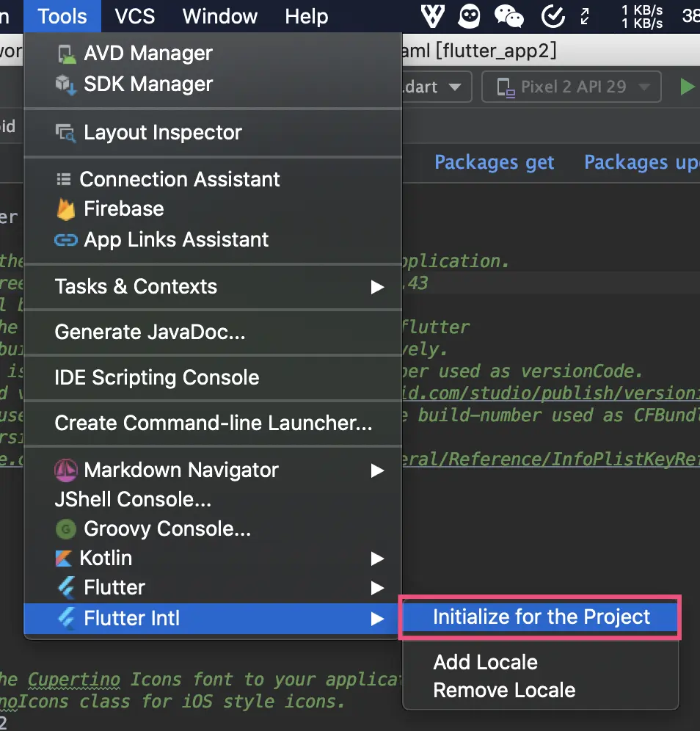Image resolution: width=700 pixels, height=731 pixels.
Task: Choose Remove Locale in submenu
Action: tap(541, 691)
